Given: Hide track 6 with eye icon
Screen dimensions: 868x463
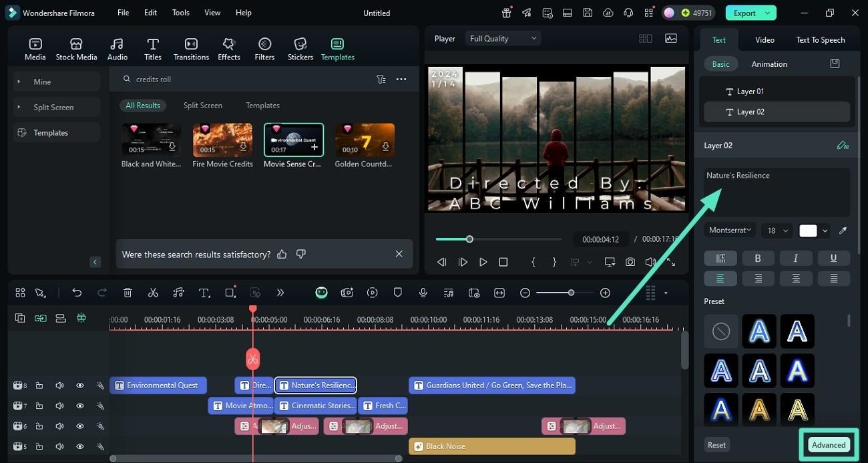Looking at the screenshot, I should (x=80, y=426).
